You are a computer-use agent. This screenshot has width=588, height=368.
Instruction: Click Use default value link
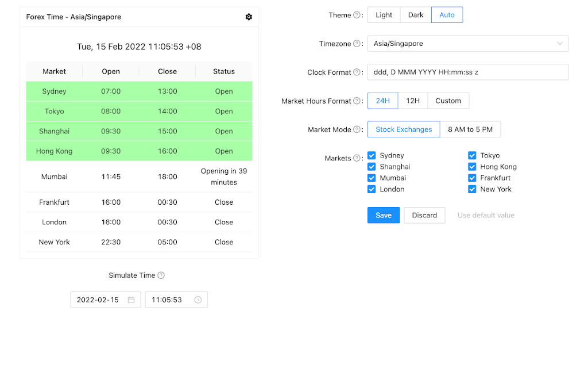tap(486, 215)
